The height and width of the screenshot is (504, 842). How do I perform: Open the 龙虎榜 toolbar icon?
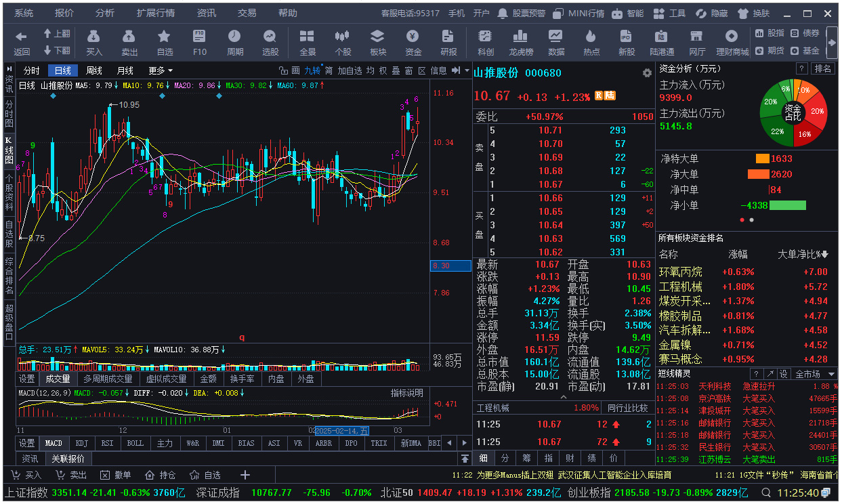520,41
